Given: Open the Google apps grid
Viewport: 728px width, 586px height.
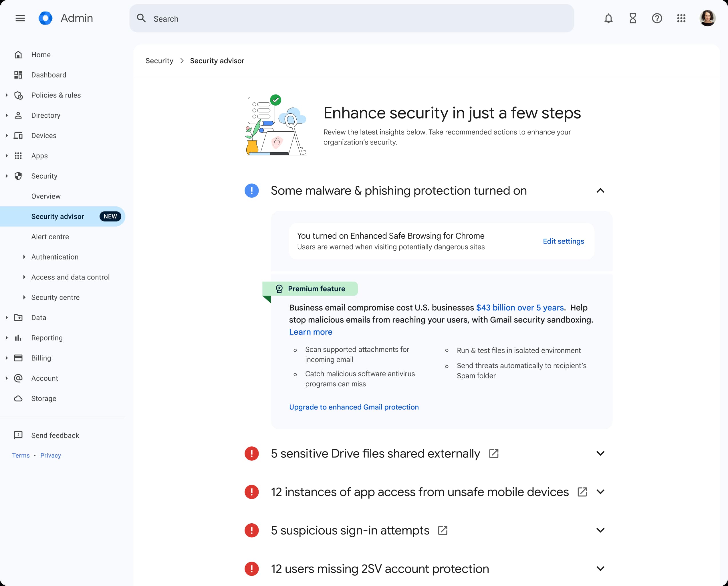Looking at the screenshot, I should (681, 18).
